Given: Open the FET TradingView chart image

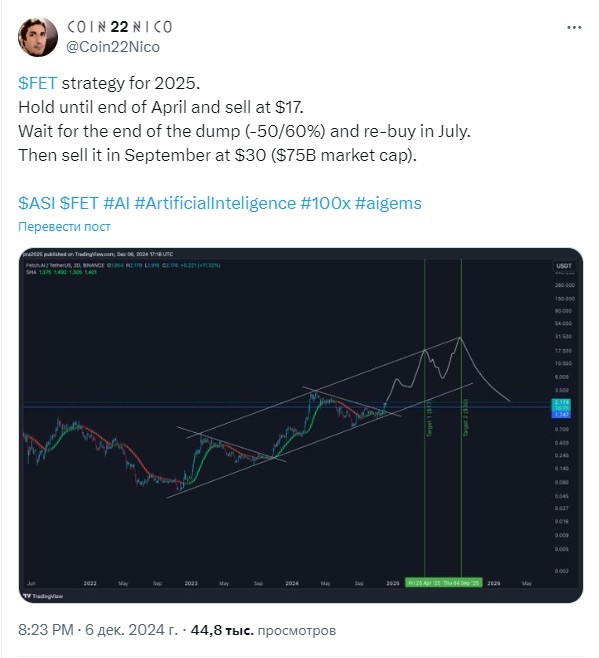Looking at the screenshot, I should [301, 425].
